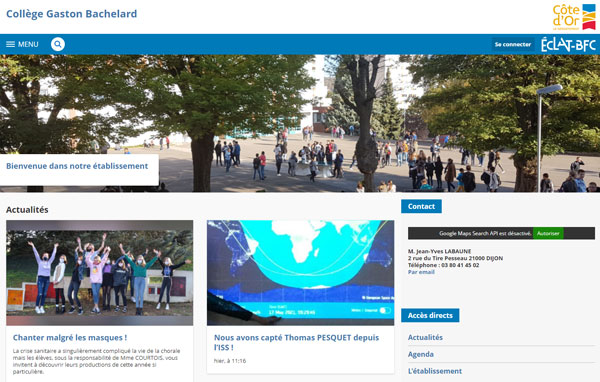600x382 pixels.
Task: Open Collège Gaston Bachelard site title
Action: point(72,14)
